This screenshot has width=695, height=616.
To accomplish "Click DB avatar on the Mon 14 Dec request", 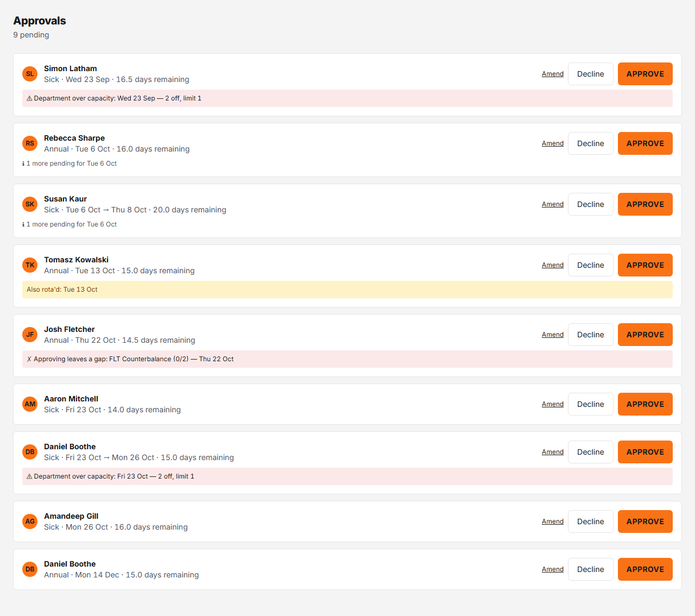I will click(30, 569).
